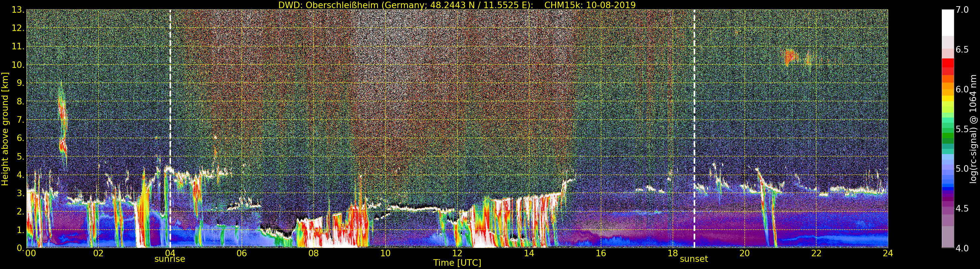Click height axis tick label '3.'
The height and width of the screenshot is (269, 980).
coord(20,193)
